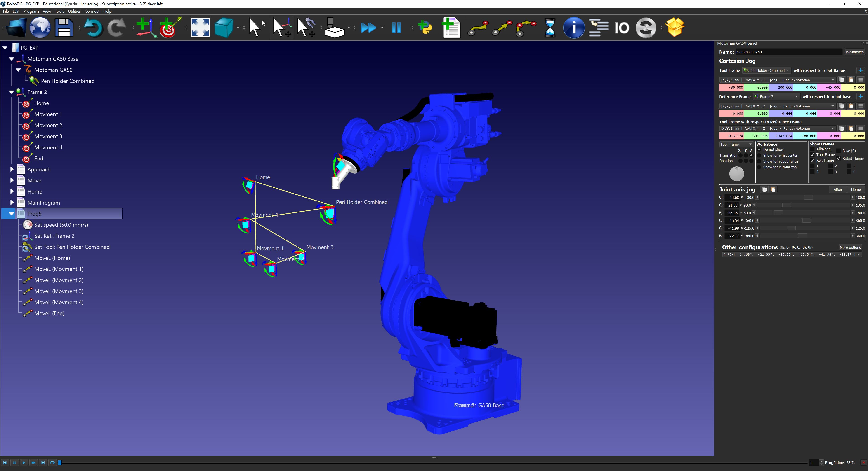Click the Pause instruction hourglass icon
The image size is (868, 471).
[x=550, y=27]
